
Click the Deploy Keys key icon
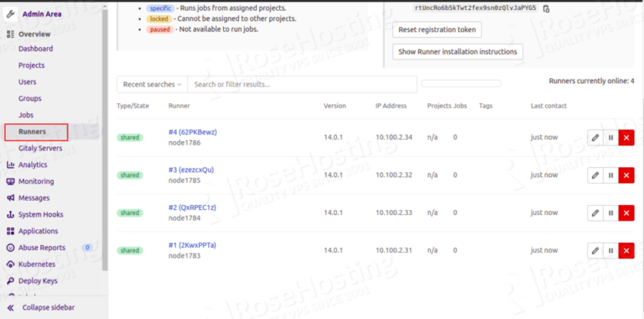click(10, 280)
